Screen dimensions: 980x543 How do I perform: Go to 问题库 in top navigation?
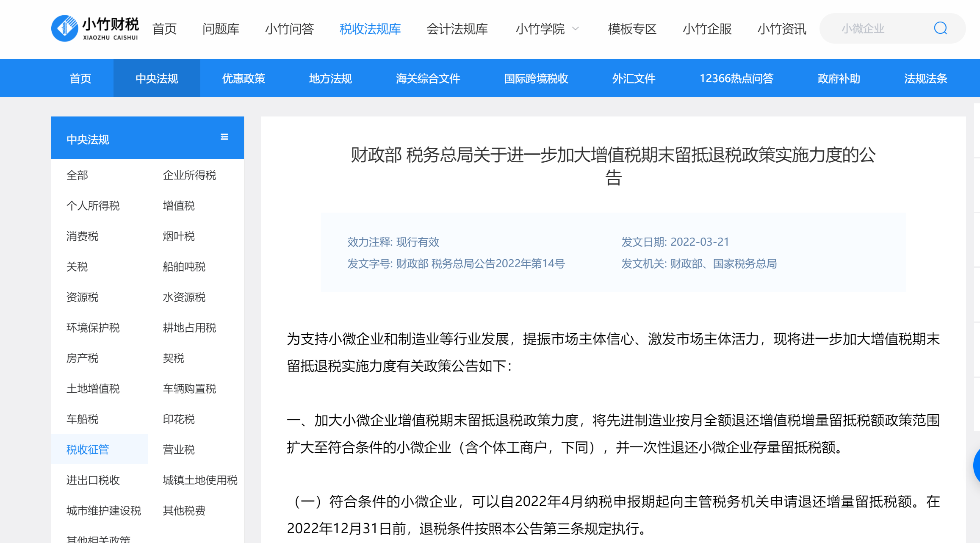point(221,29)
